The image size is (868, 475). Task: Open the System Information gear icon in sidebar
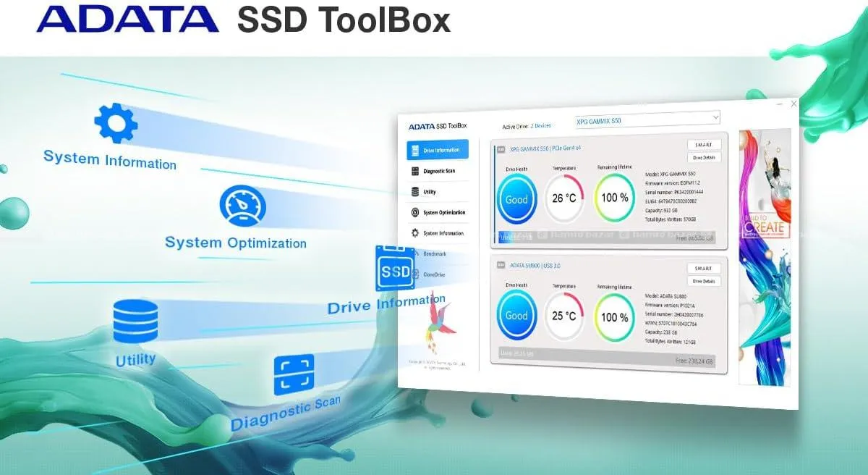click(x=415, y=233)
